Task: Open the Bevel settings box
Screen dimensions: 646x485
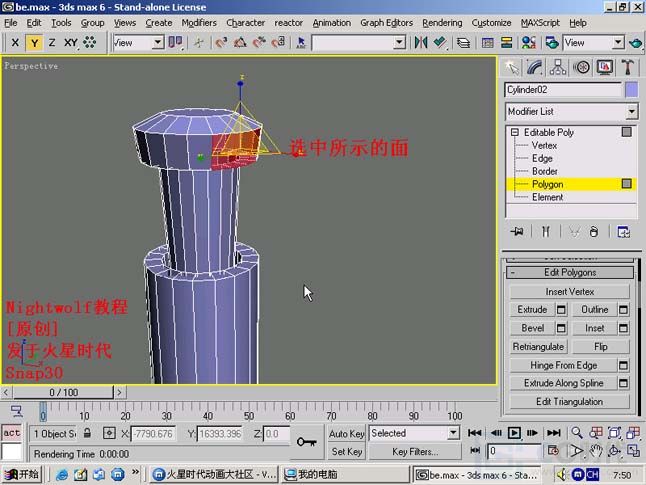Action: (x=561, y=328)
